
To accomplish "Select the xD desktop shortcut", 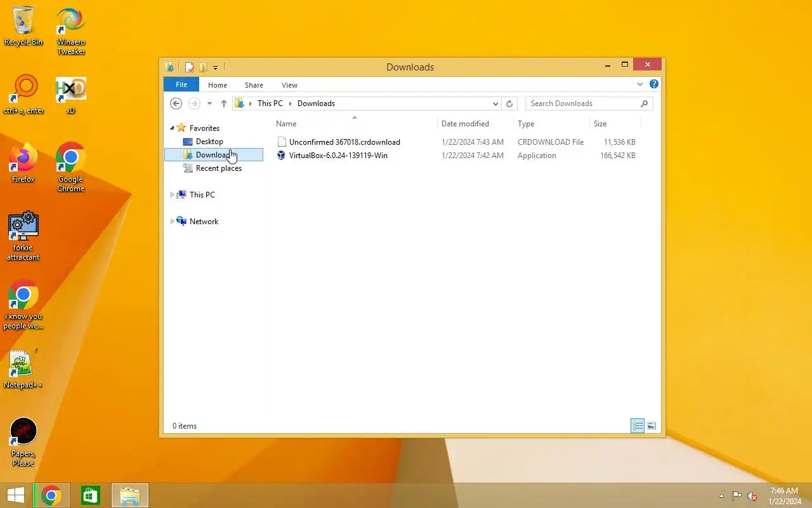I will (71, 95).
